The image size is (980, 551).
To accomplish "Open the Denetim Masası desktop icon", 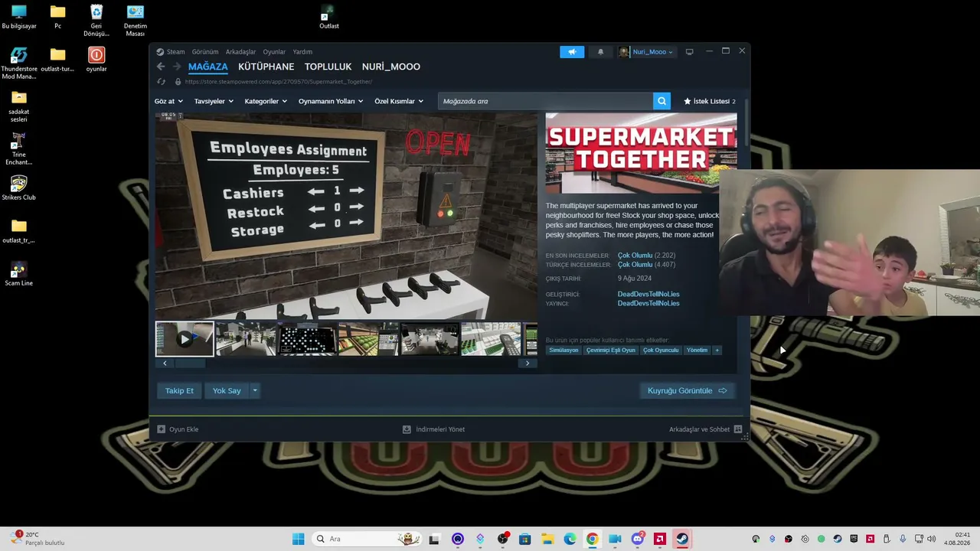I will [x=136, y=21].
